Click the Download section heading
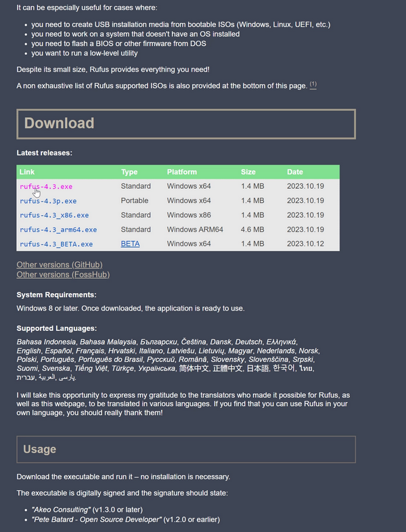Screen dimensions: 406x532 60,123
